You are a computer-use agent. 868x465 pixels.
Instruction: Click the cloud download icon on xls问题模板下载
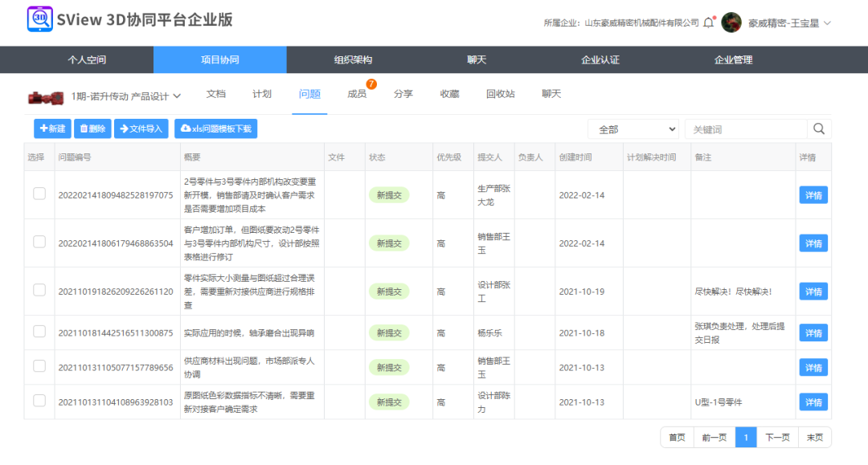pos(184,128)
